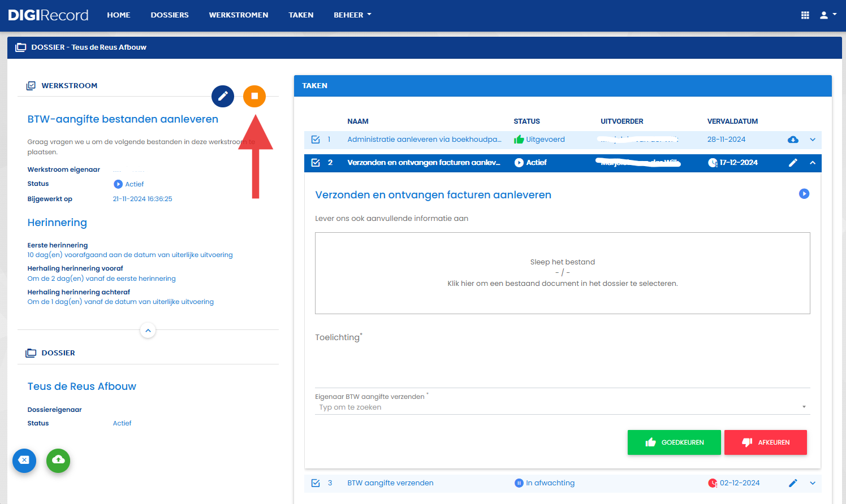Click the red AFKEUREN button

[x=766, y=442]
